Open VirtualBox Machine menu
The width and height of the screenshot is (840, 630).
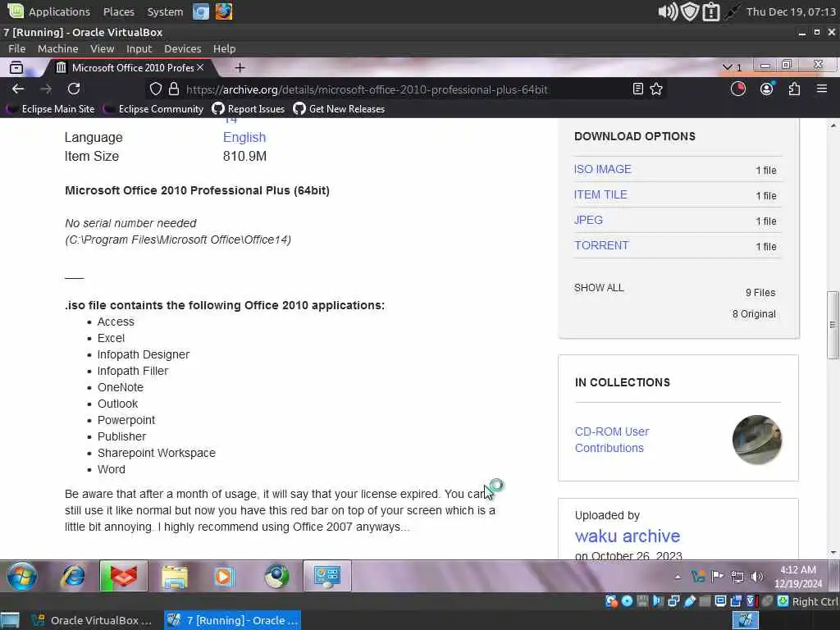[x=58, y=48]
